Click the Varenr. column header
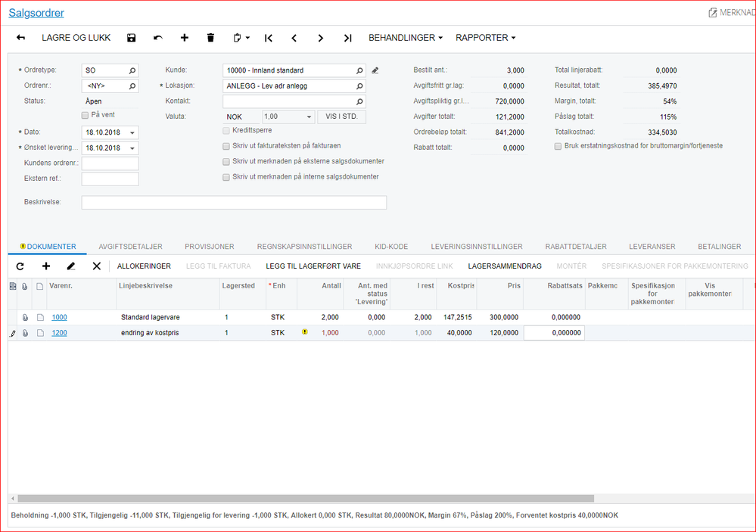 82,294
